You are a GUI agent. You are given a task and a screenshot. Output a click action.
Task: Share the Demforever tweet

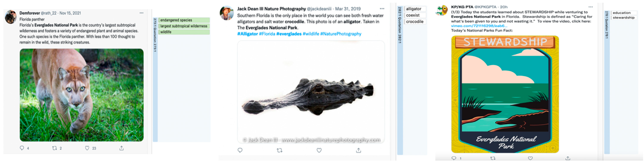(x=121, y=148)
